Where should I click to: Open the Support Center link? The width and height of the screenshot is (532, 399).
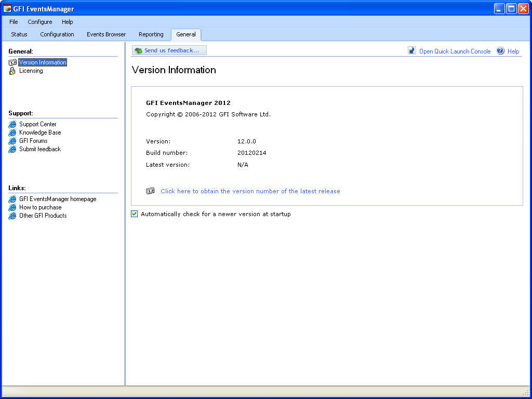tap(37, 124)
